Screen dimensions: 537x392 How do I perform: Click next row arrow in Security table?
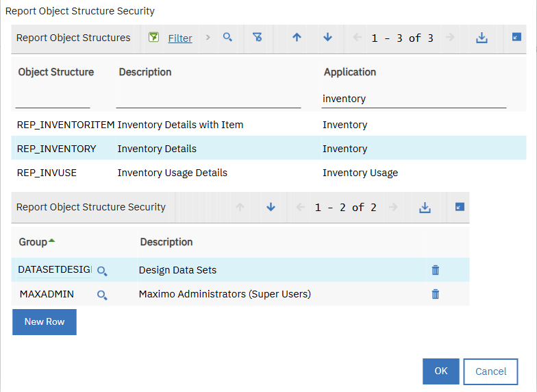[271, 207]
